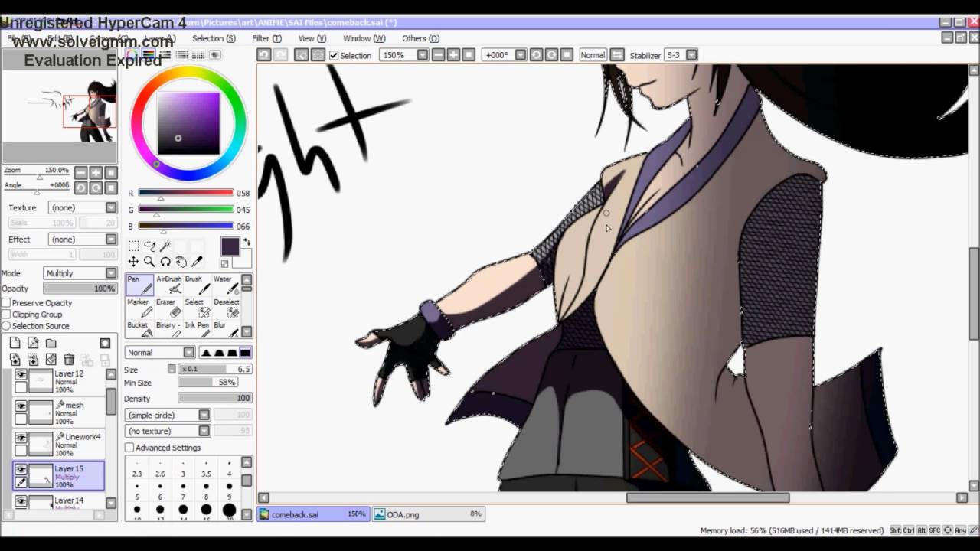Hide the mesh layer eye icon
Viewport: 980px width, 551px height.
(x=21, y=406)
